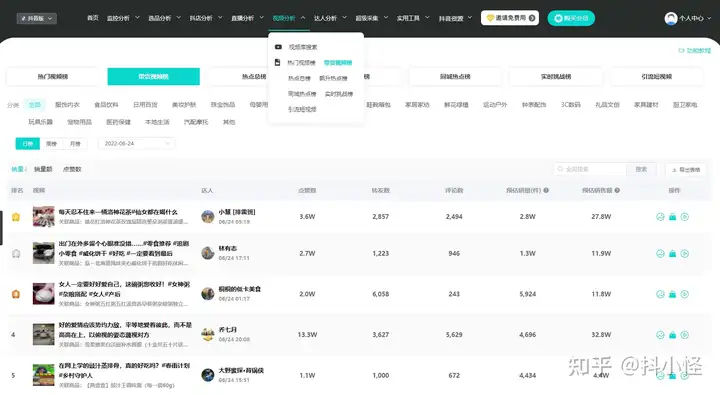This screenshot has height=395, width=720.
Task: Open the thumbnail of the rank 4 video
Action: tap(44, 334)
